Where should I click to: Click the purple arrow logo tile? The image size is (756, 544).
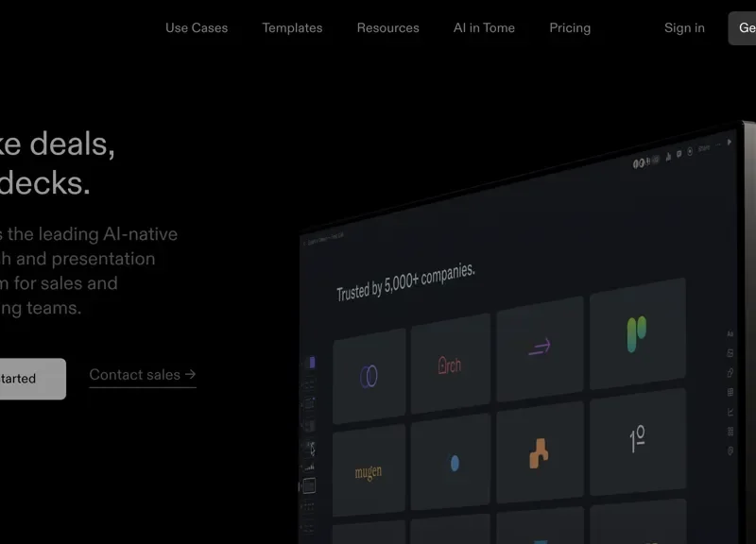coord(540,348)
